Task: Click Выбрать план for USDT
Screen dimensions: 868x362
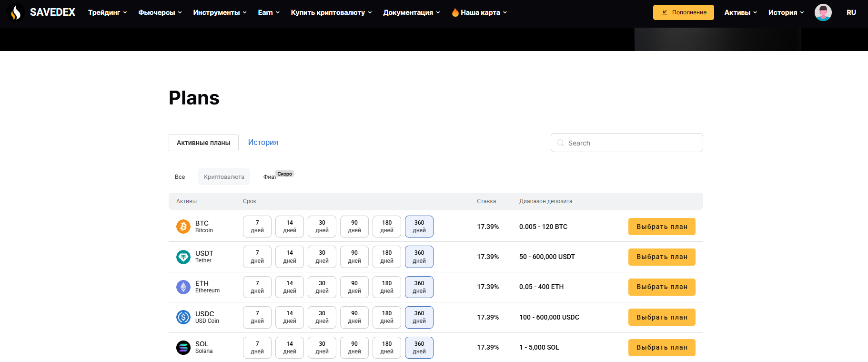Action: tap(662, 257)
